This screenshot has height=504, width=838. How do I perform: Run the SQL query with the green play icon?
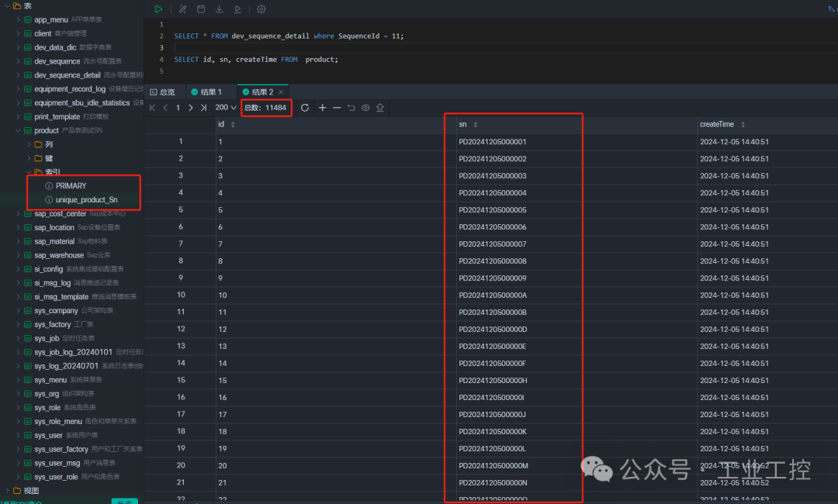[x=159, y=9]
